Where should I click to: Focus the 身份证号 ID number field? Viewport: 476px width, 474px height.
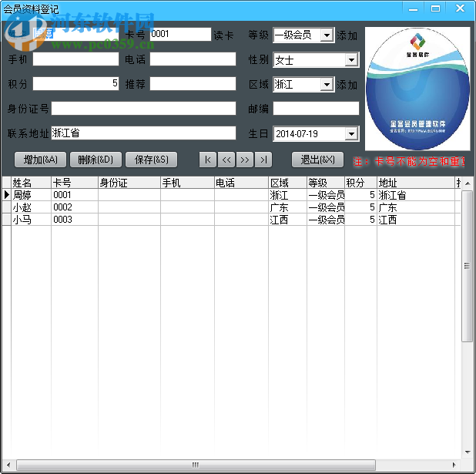pos(143,109)
